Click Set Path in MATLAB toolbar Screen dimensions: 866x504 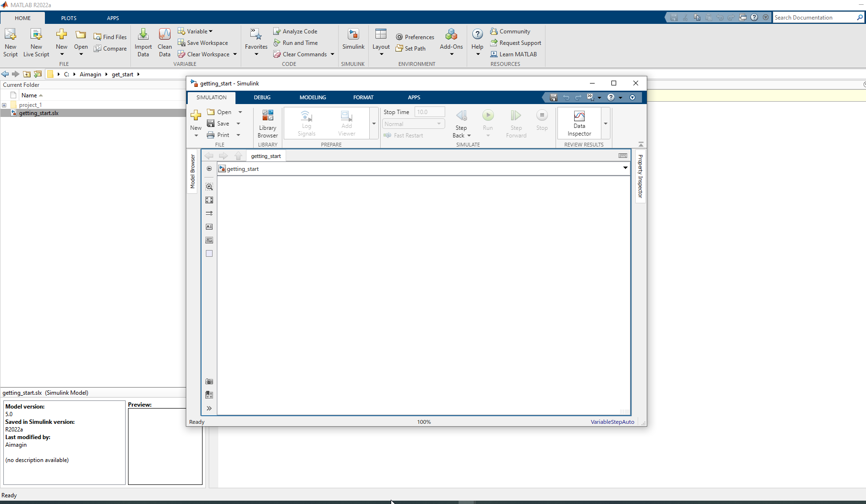point(410,48)
